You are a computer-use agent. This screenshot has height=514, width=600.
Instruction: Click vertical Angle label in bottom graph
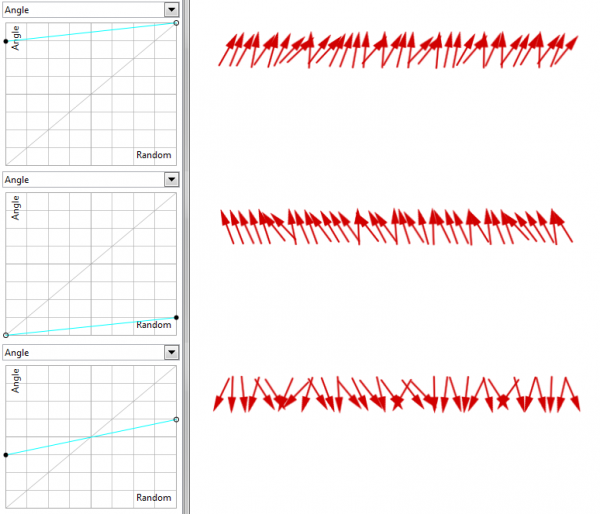pos(16,380)
